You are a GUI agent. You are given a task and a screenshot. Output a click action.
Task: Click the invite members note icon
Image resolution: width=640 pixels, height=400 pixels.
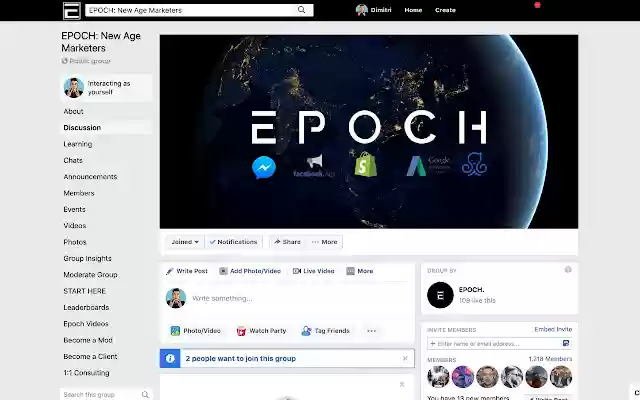point(566,343)
